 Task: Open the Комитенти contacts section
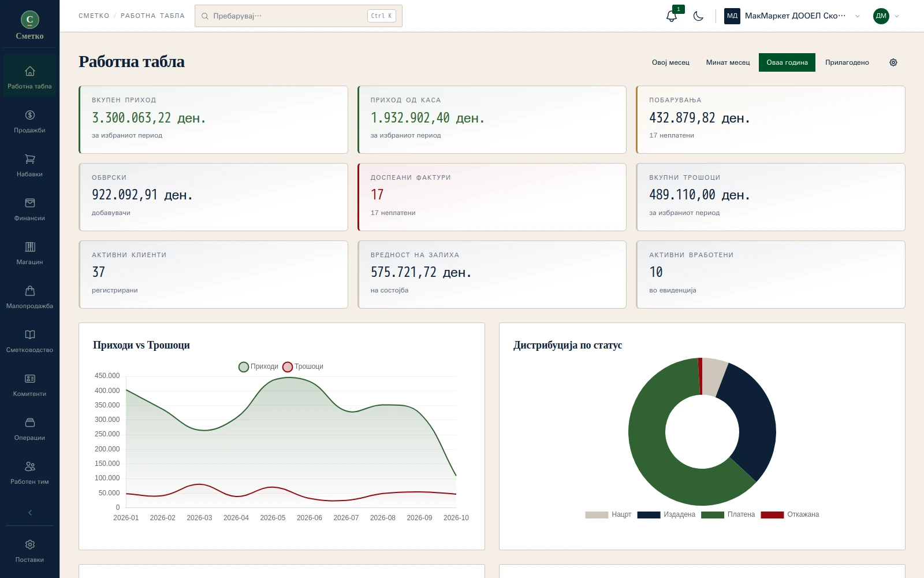[29, 383]
